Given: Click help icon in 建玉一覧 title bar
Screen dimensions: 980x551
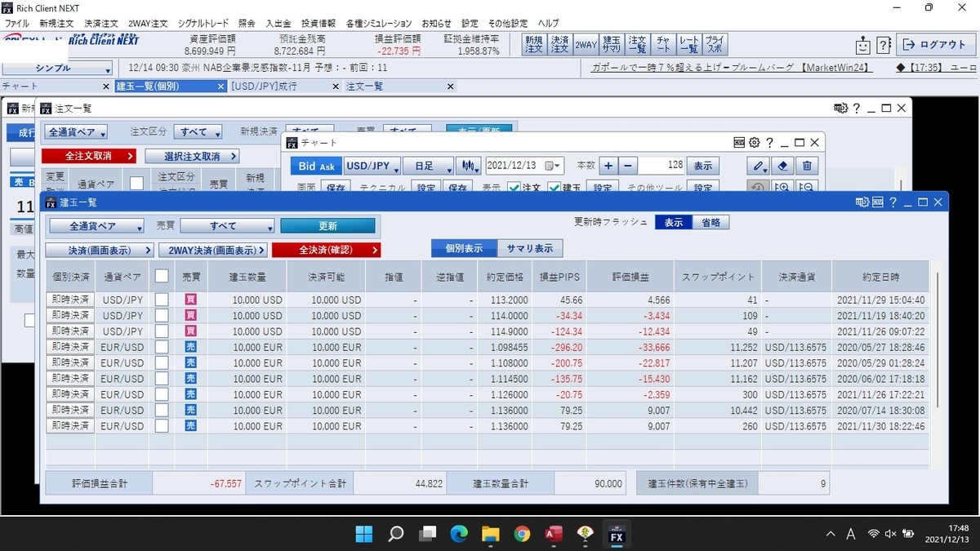Looking at the screenshot, I should (x=893, y=202).
